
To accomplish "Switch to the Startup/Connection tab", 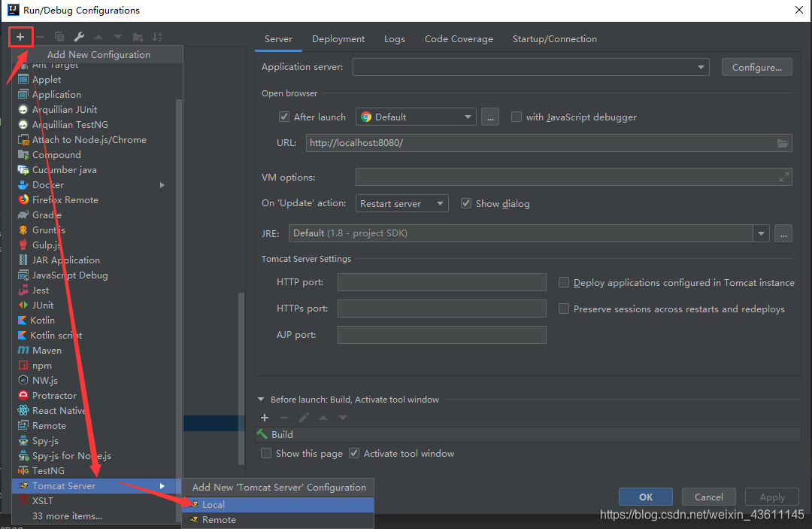I will pos(555,39).
